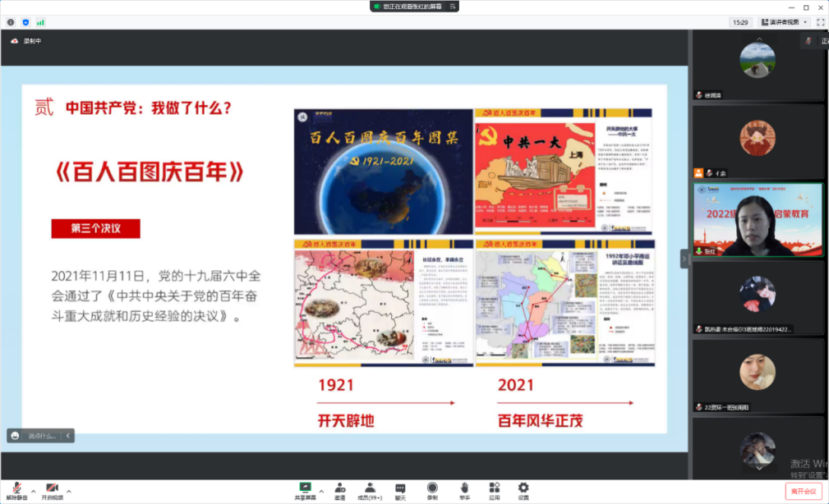Open the Invite (邀请) icon
The height and width of the screenshot is (504, 829).
(x=339, y=489)
